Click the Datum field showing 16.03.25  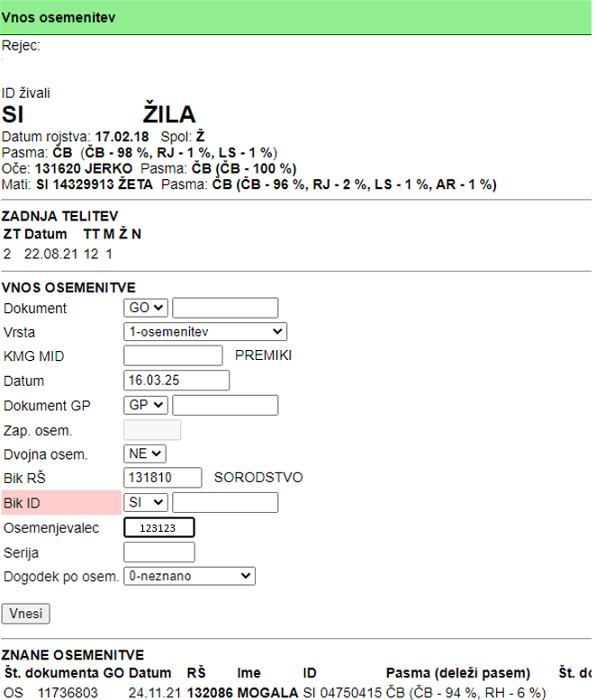[176, 381]
